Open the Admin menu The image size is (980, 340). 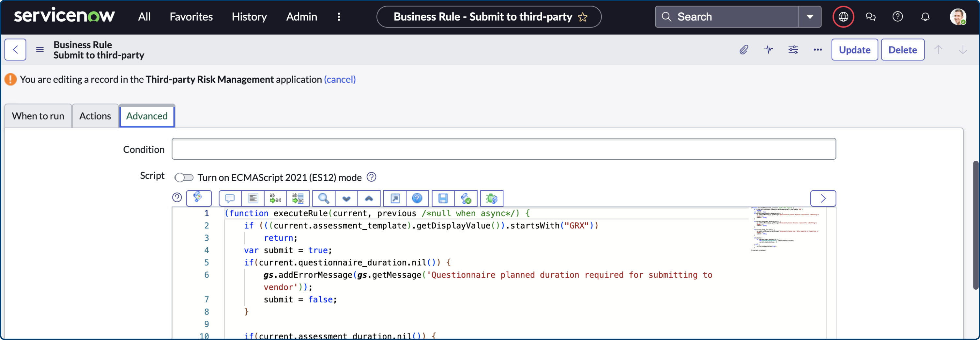coord(301,17)
